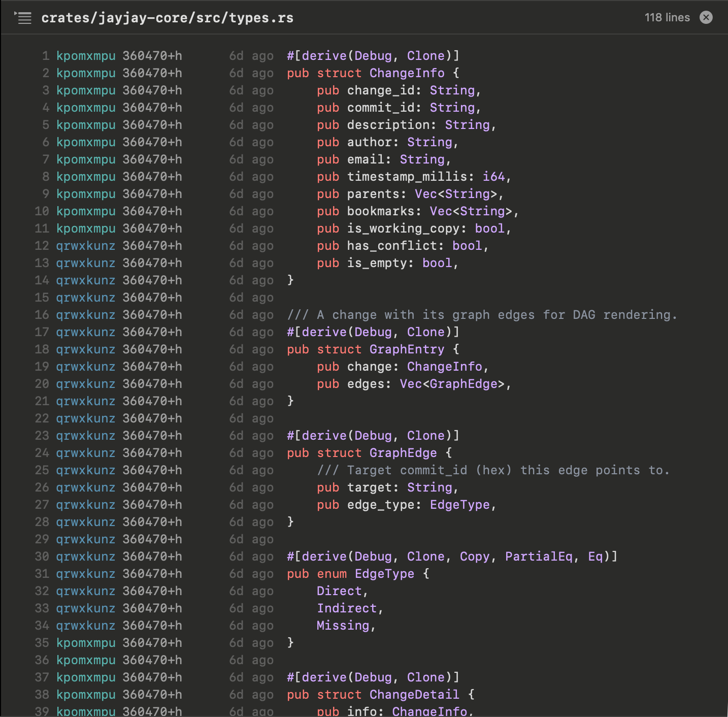Click the disclosure triangle beside the outline icon
Image resolution: width=728 pixels, height=717 pixels.
click(15, 14)
